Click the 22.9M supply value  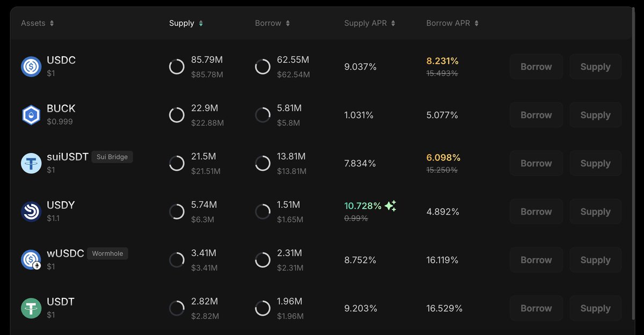(x=204, y=108)
